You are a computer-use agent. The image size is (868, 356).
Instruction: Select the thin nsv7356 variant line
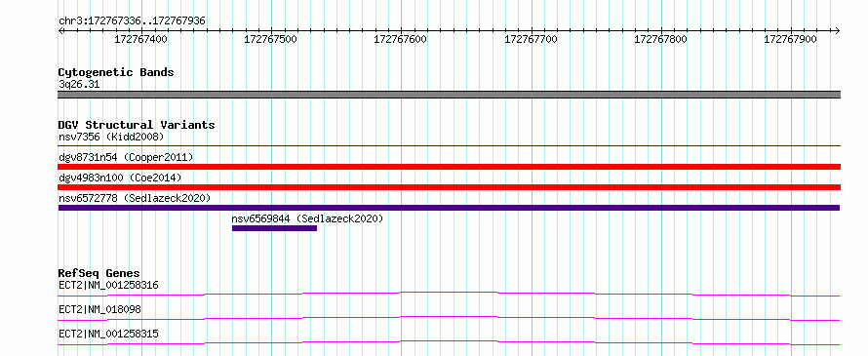pos(449,145)
